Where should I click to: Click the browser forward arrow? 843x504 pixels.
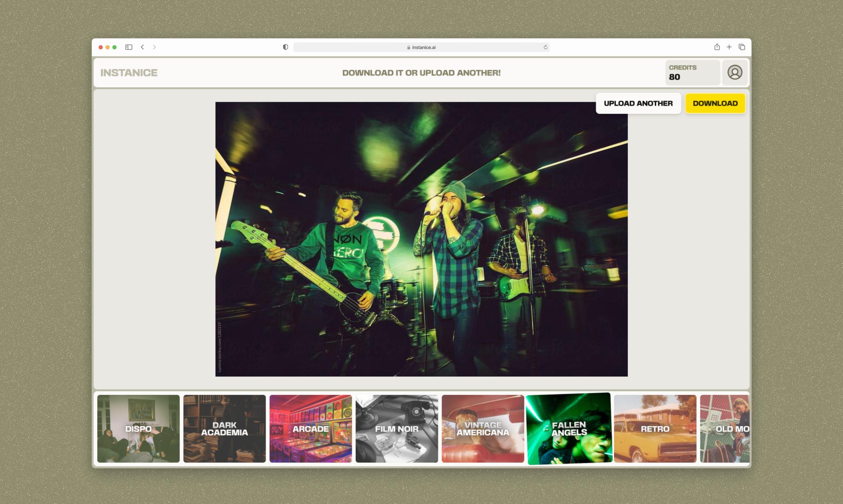[154, 47]
